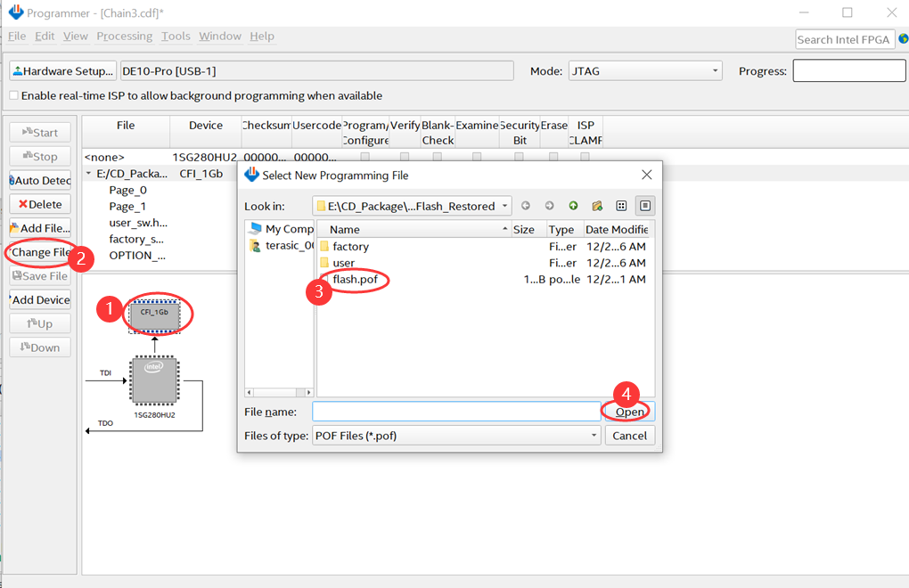The height and width of the screenshot is (588, 909).
Task: Tick Program/Configure for the <none> row
Action: (x=364, y=157)
